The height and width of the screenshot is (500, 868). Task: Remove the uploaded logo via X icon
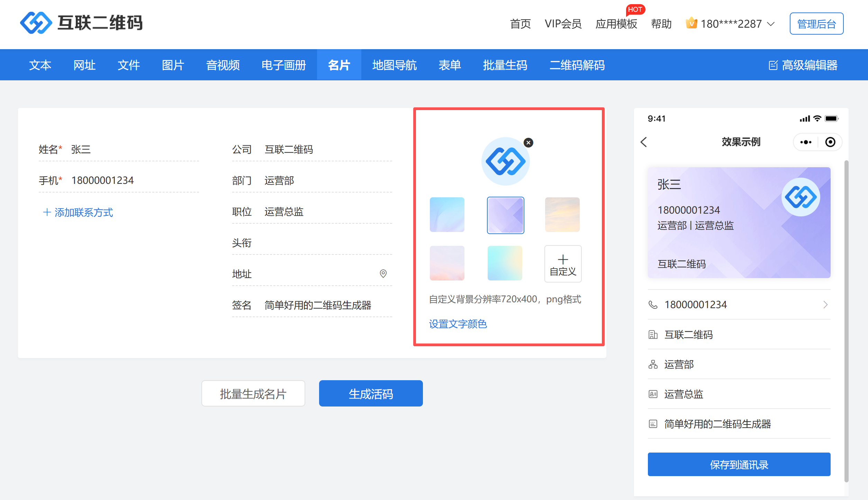point(528,143)
